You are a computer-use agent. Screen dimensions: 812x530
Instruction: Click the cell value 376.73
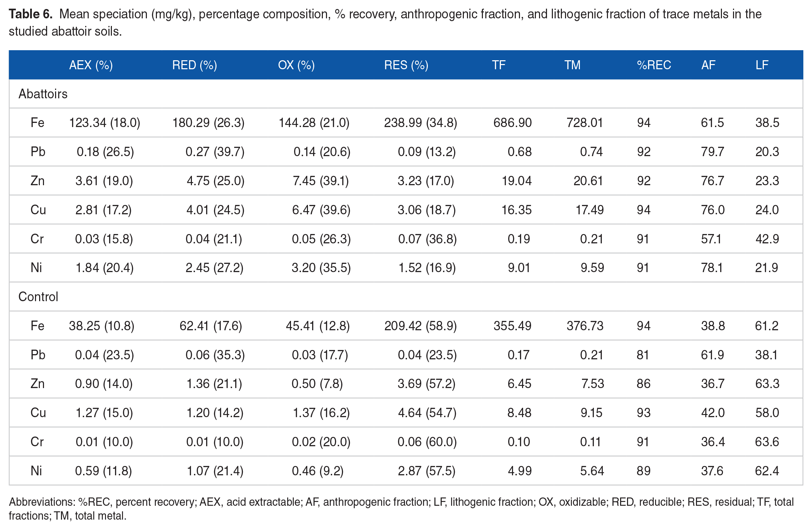pyautogui.click(x=585, y=326)
